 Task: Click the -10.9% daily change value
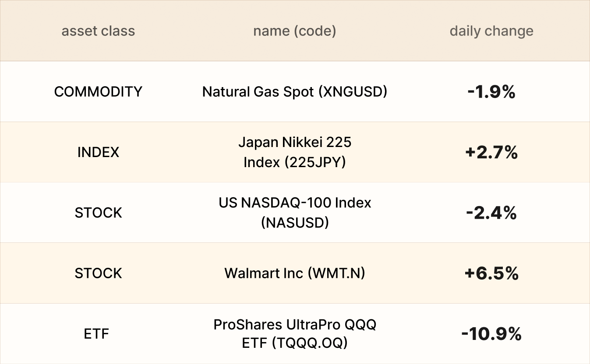[491, 334]
